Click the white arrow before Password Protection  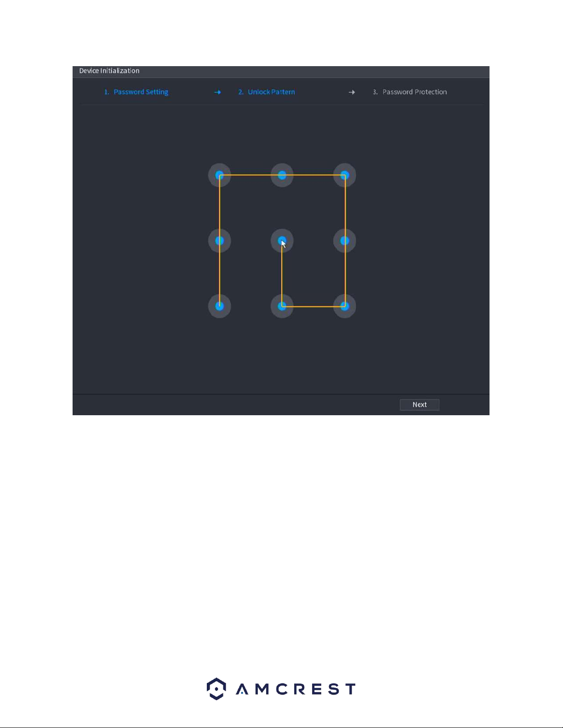point(352,92)
